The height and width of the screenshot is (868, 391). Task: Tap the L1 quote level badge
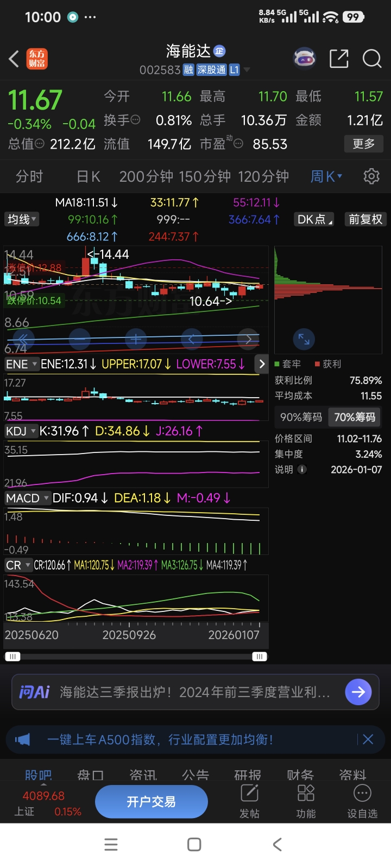point(234,70)
